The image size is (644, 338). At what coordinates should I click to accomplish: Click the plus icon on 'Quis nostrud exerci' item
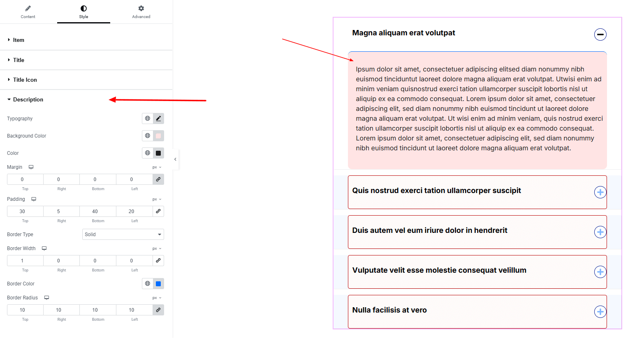pos(600,192)
